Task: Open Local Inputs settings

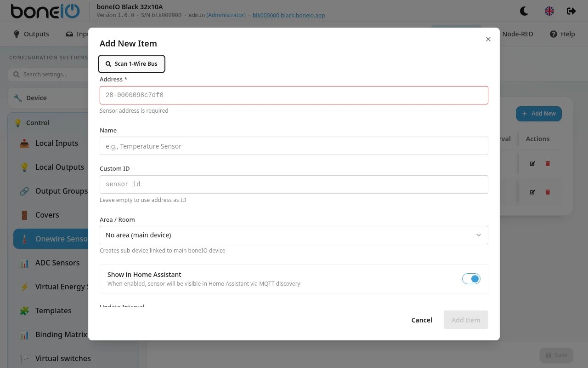Action: click(x=51, y=144)
